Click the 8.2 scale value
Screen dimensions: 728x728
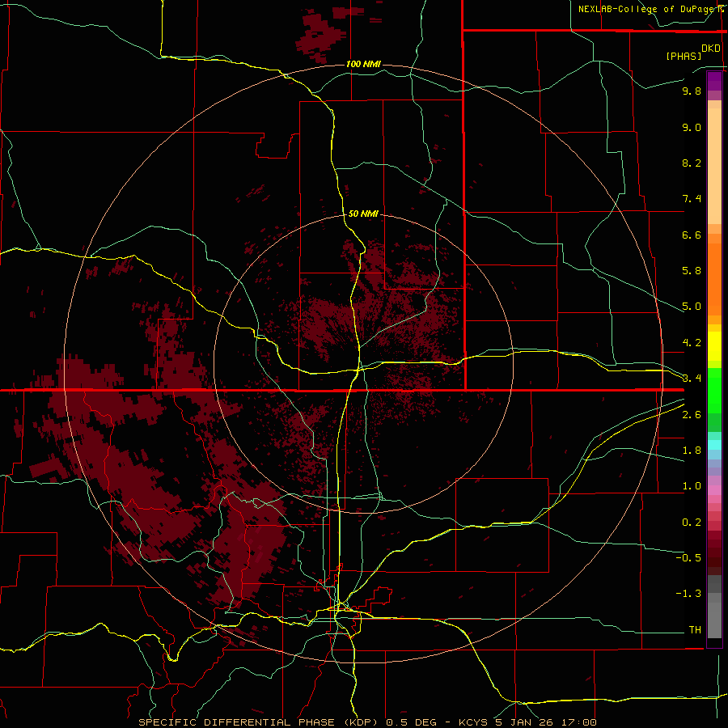click(692, 163)
